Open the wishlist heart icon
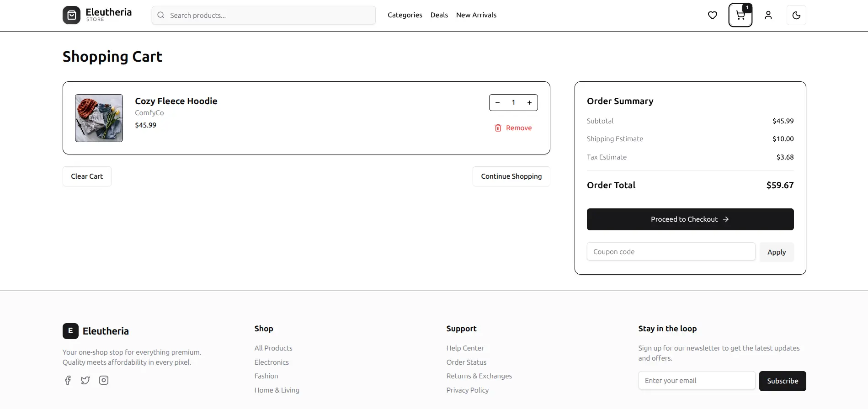Viewport: 868px width, 409px height. coord(712,16)
